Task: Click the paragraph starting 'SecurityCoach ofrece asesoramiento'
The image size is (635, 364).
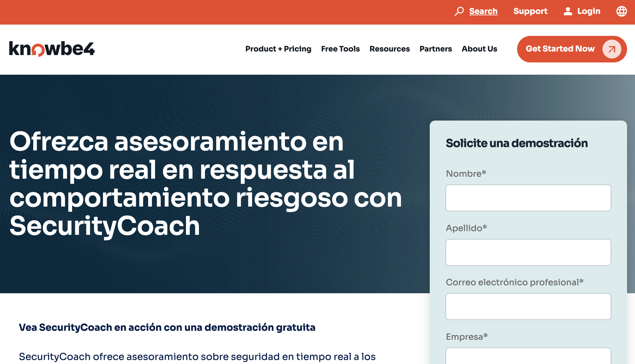Action: (197, 357)
